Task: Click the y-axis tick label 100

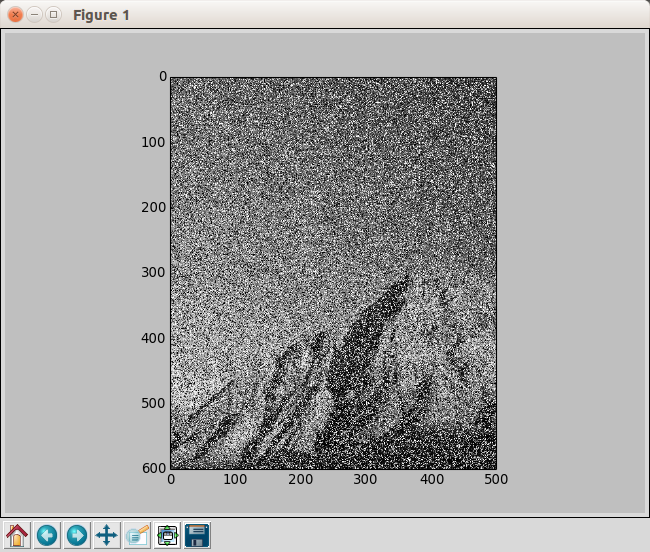Action: pyautogui.click(x=153, y=142)
